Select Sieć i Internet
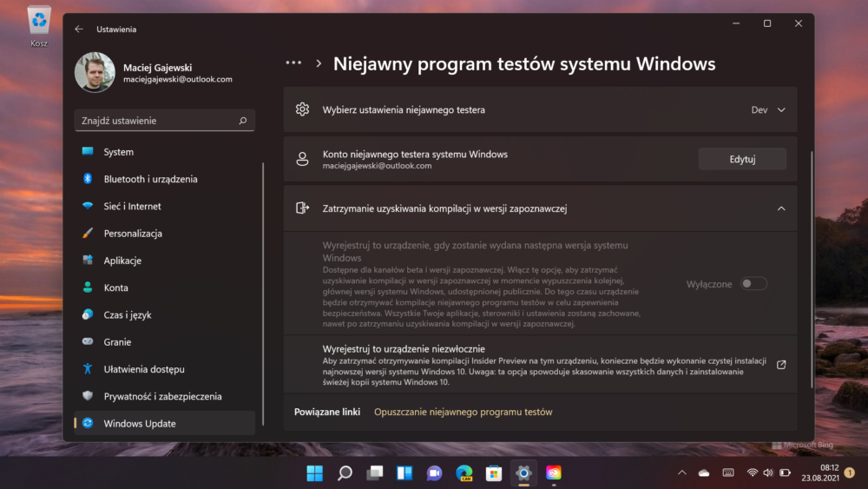 [164, 206]
